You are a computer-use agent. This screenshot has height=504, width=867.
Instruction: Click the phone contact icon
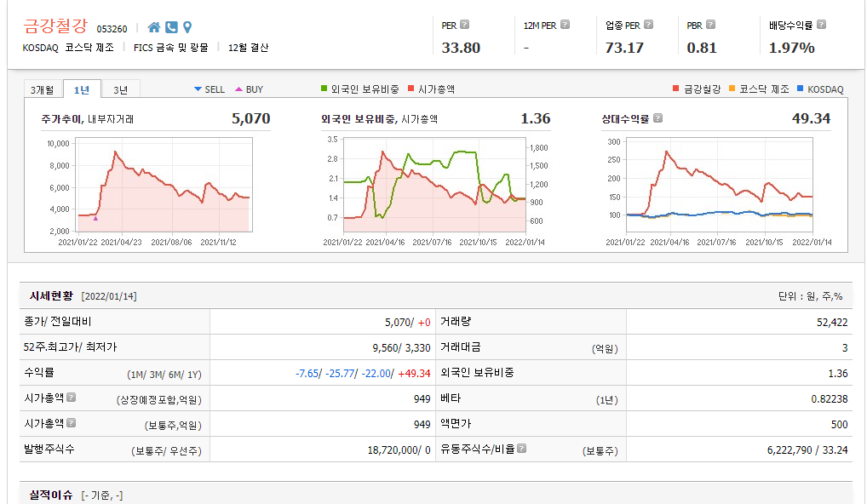[x=171, y=27]
